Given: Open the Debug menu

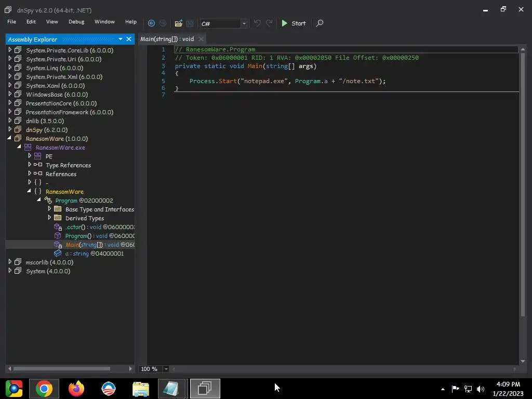Looking at the screenshot, I should (x=76, y=22).
